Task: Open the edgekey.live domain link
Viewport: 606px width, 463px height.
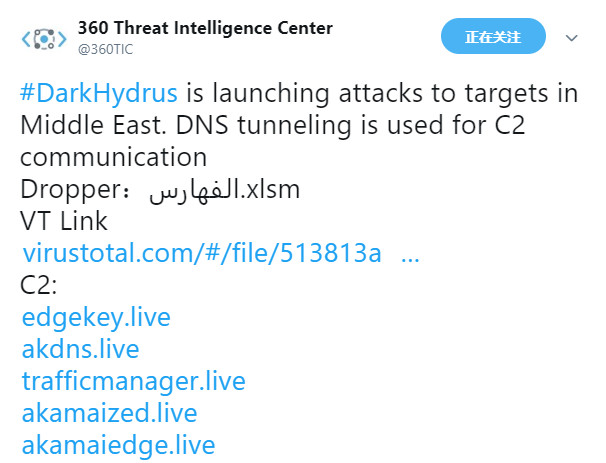Action: pos(96,318)
